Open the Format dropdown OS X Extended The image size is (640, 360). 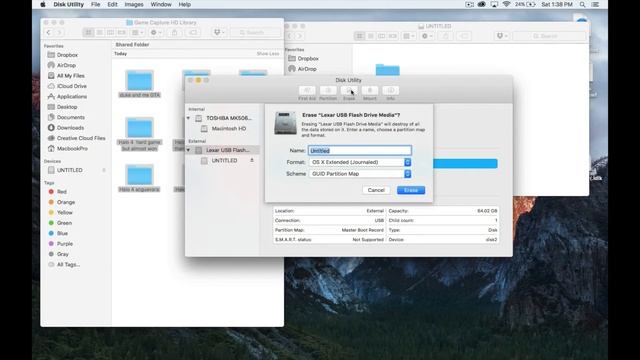pos(360,162)
